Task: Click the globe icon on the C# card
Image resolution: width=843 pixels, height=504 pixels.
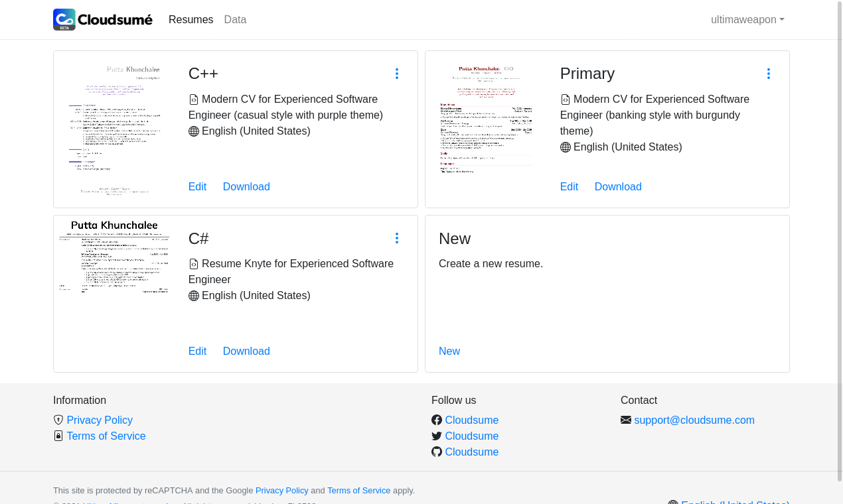Action: point(193,295)
